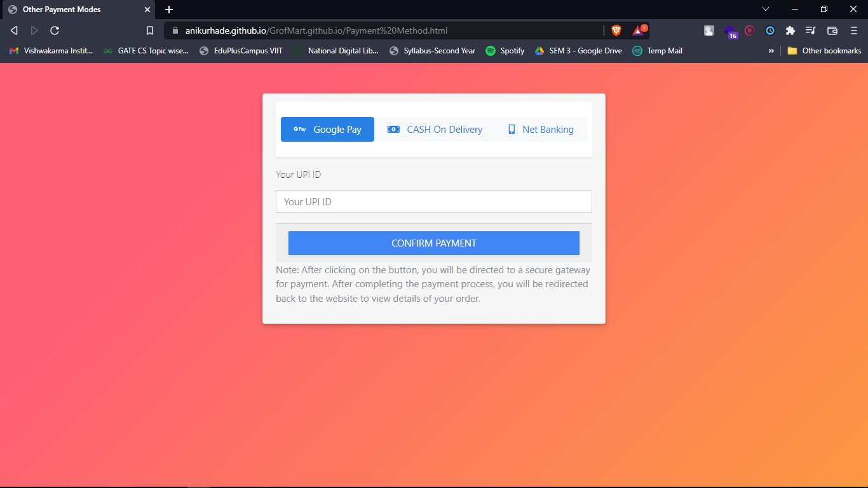Click the CONFIRM PAYMENT button
868x488 pixels.
(x=434, y=243)
